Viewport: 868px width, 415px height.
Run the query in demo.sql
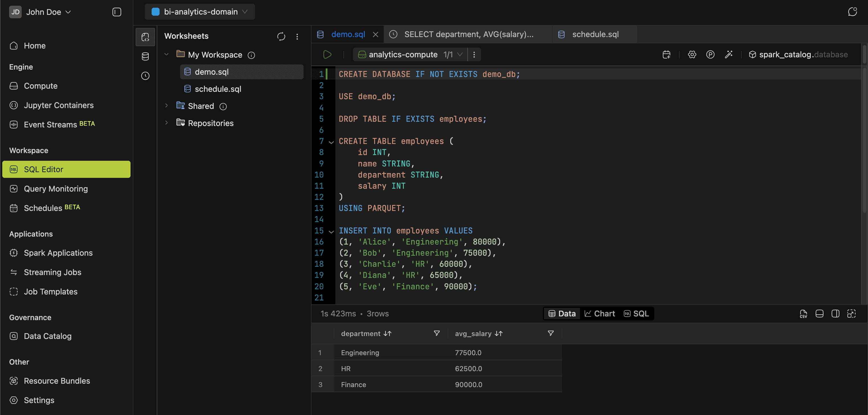pyautogui.click(x=327, y=54)
